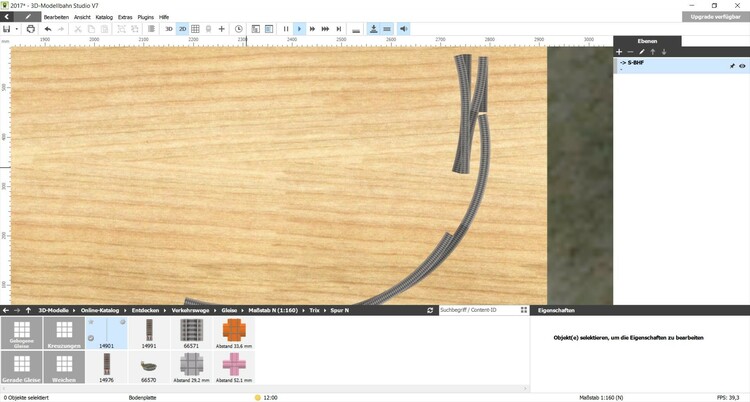
Task: Toggle 2D view mode
Action: coord(182,29)
